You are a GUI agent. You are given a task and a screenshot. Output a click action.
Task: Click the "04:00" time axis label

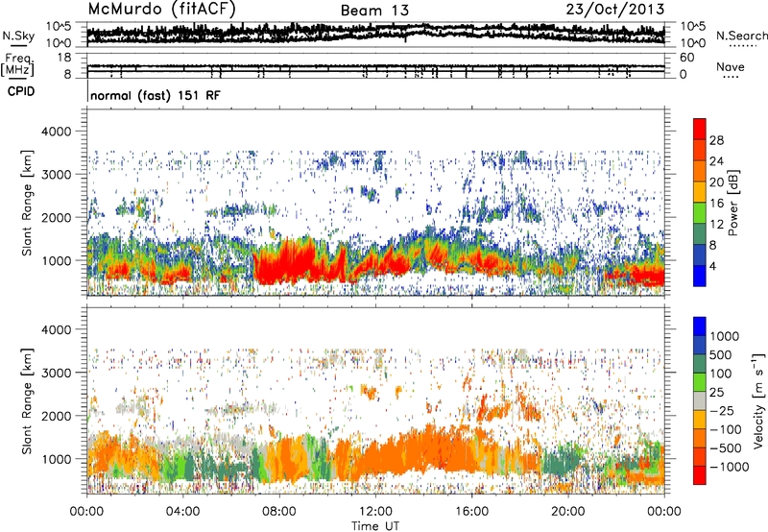click(x=182, y=512)
